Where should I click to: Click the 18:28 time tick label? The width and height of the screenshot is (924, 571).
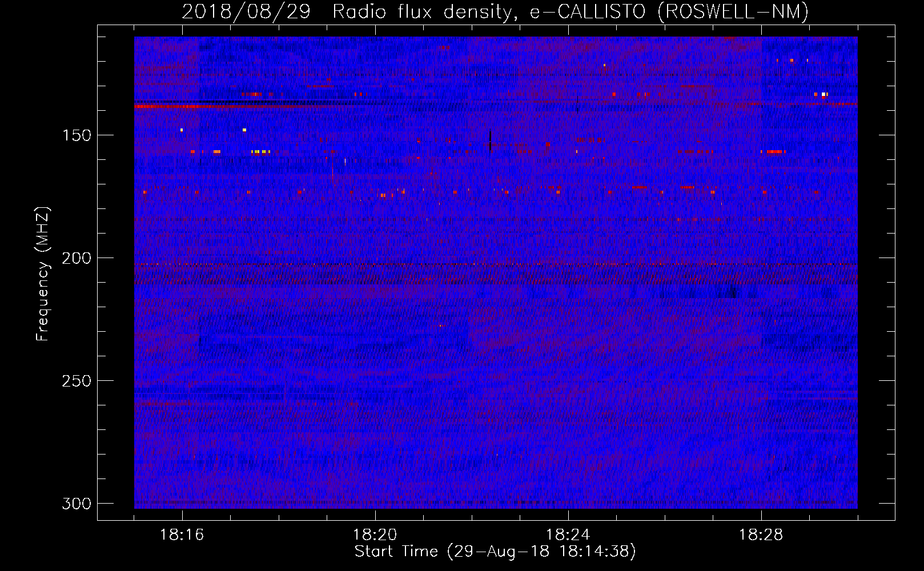761,535
